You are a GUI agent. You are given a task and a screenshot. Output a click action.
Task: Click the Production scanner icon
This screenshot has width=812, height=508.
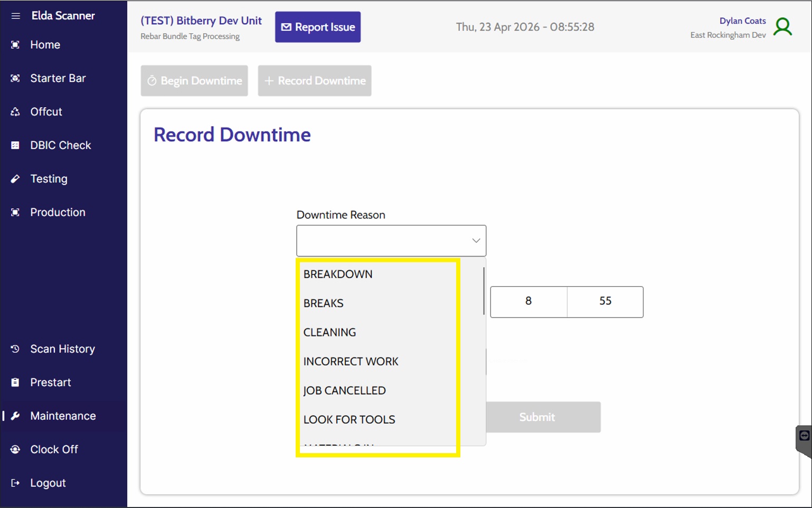tap(15, 212)
